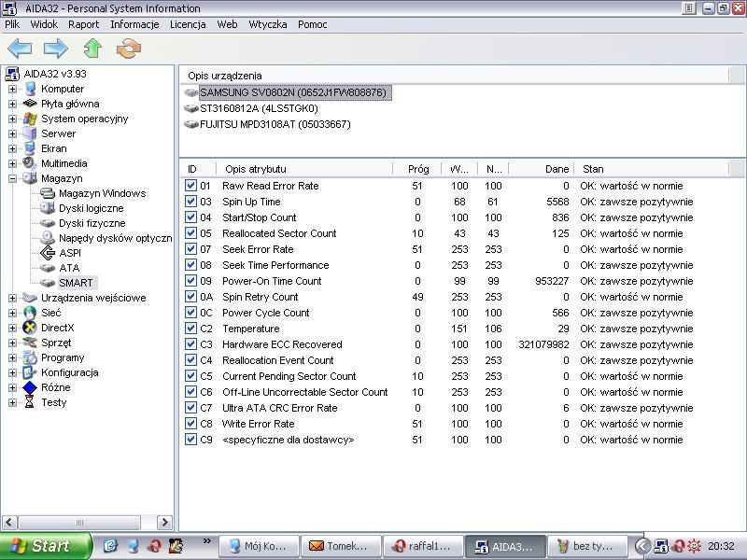Switch to the Mój Ko... taskbar window
Image resolution: width=747 pixels, height=560 pixels.
pos(260,546)
